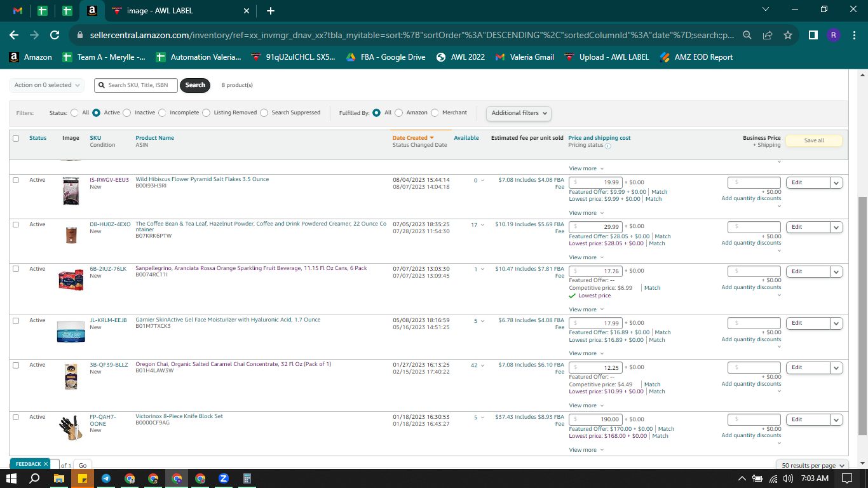Open Sticky Notes from the taskbar

tap(82, 478)
